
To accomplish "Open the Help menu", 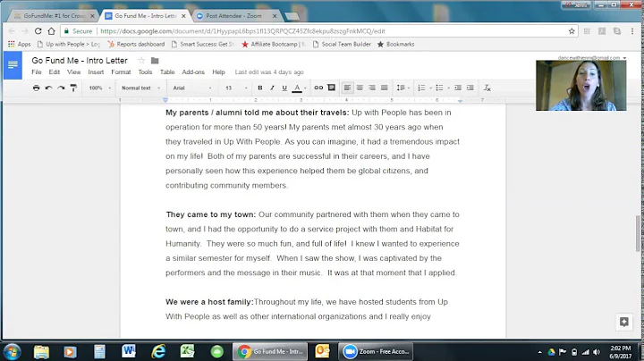I will (218, 72).
